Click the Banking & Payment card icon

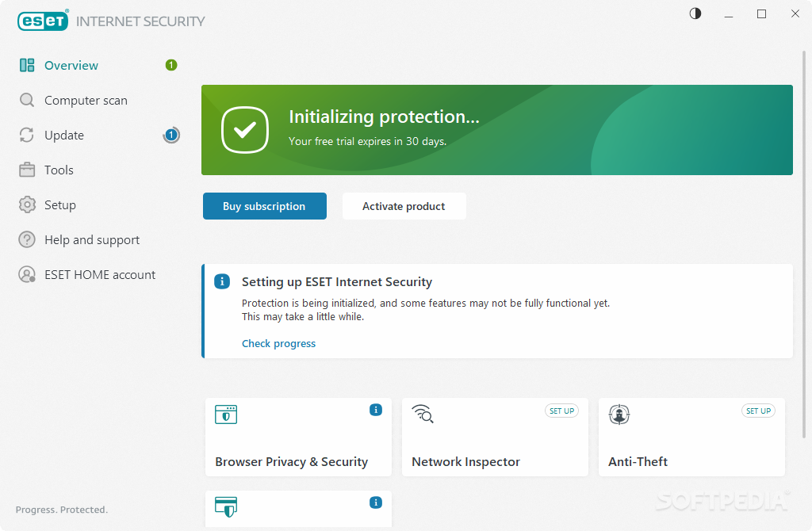tap(226, 507)
